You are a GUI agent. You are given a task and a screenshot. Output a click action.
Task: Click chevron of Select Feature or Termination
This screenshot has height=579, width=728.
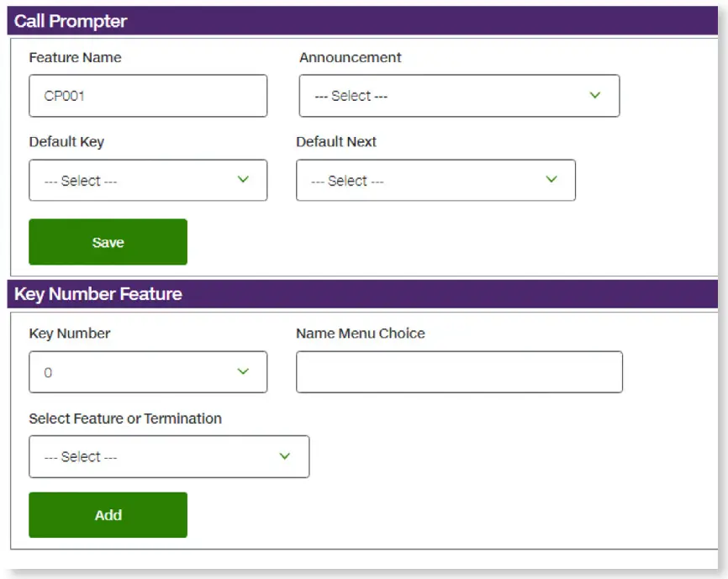[x=284, y=456]
